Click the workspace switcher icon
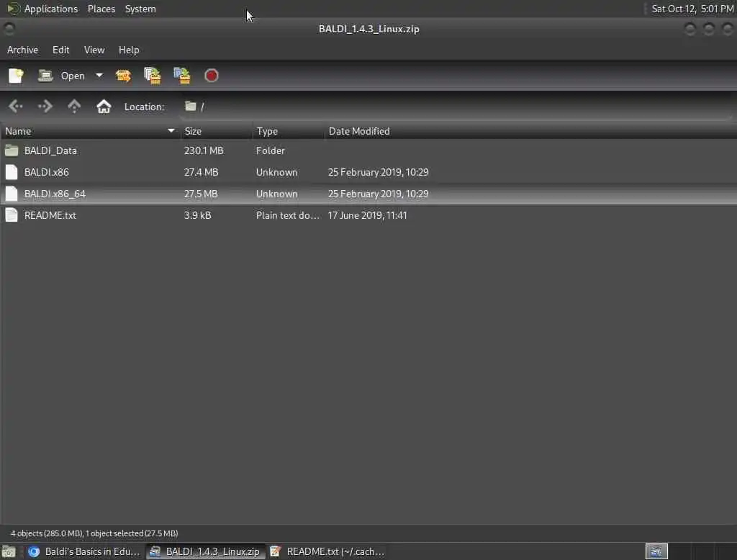737x560 pixels. click(656, 551)
